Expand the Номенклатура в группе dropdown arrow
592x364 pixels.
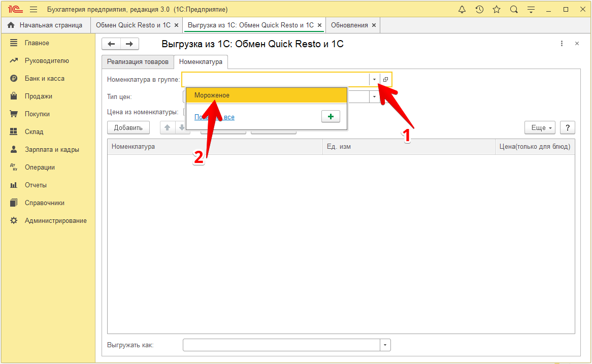(374, 79)
